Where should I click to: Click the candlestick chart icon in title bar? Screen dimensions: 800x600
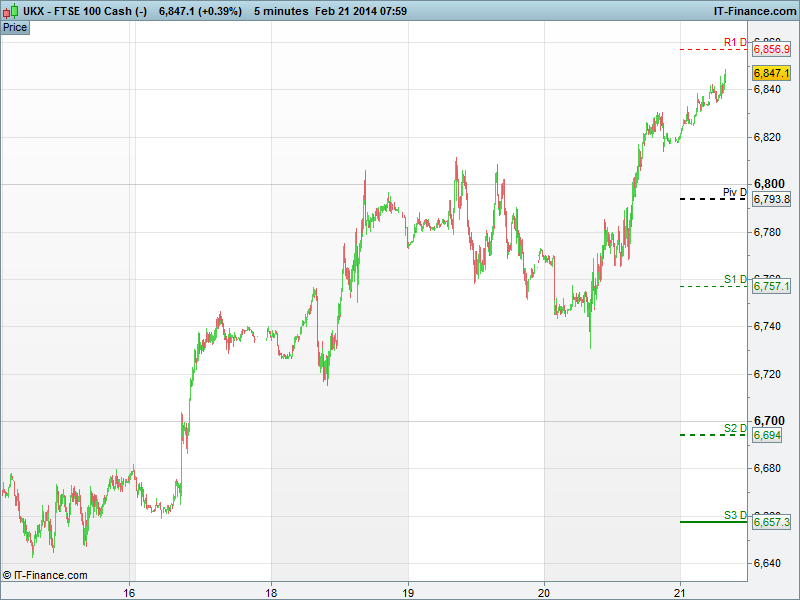(x=9, y=10)
